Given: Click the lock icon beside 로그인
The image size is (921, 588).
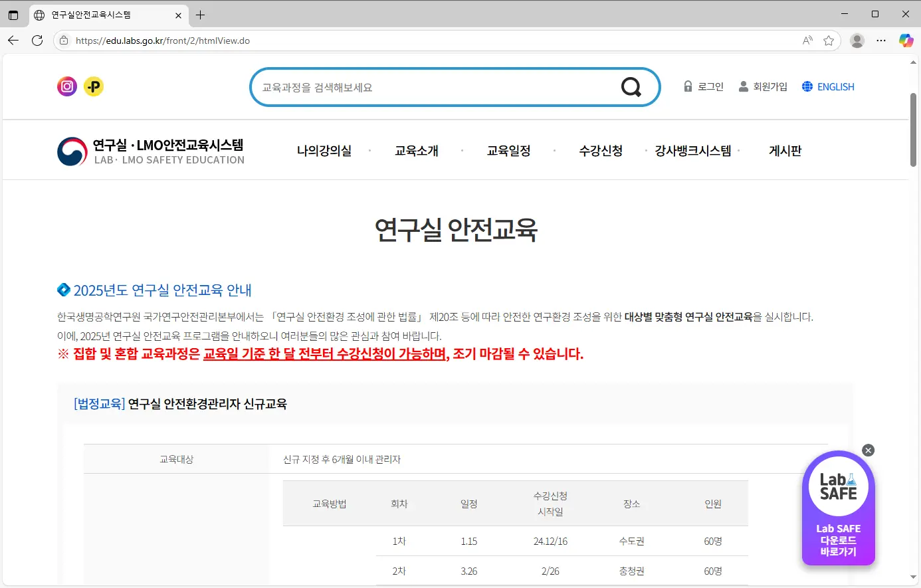Looking at the screenshot, I should tap(688, 86).
